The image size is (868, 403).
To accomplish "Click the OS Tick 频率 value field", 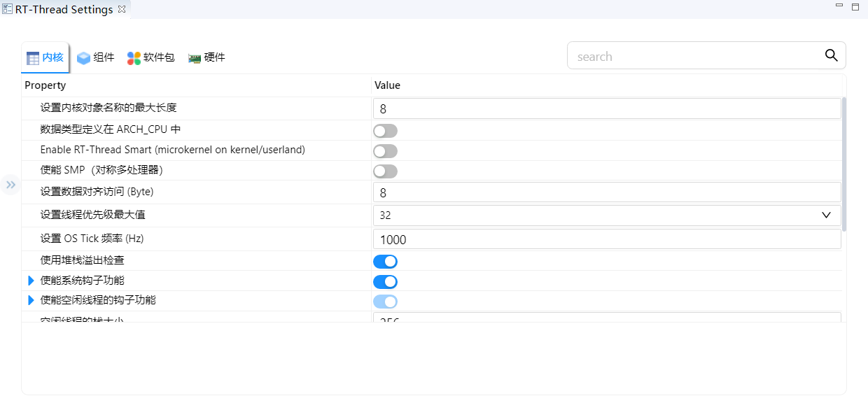I will 606,239.
